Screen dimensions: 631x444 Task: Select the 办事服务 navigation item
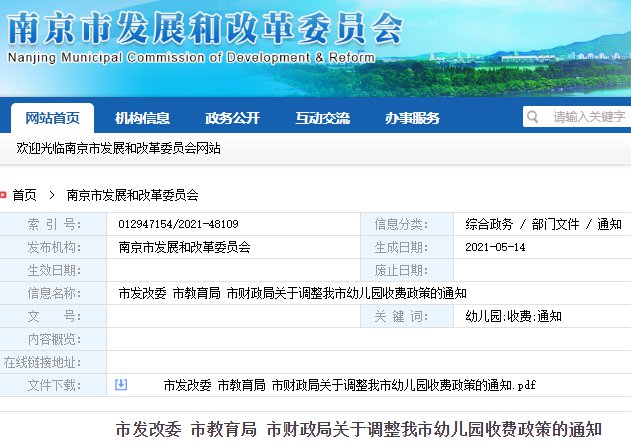(412, 118)
